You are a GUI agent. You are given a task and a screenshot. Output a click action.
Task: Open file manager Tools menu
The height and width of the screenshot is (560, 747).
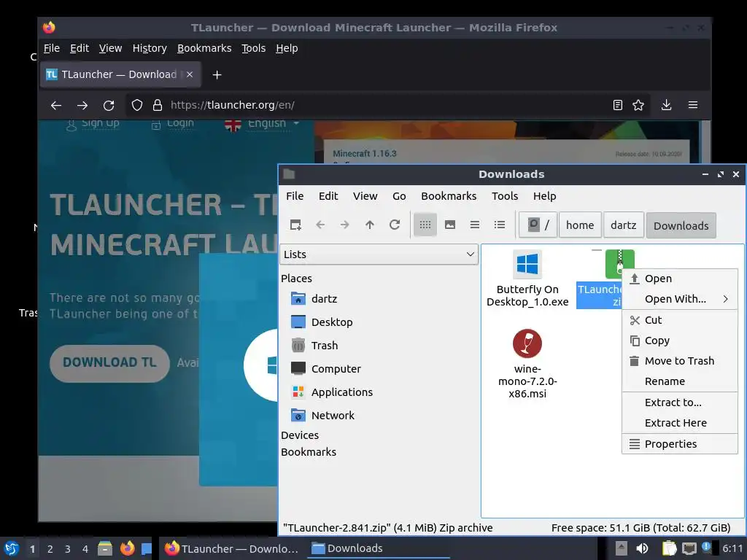click(x=505, y=195)
